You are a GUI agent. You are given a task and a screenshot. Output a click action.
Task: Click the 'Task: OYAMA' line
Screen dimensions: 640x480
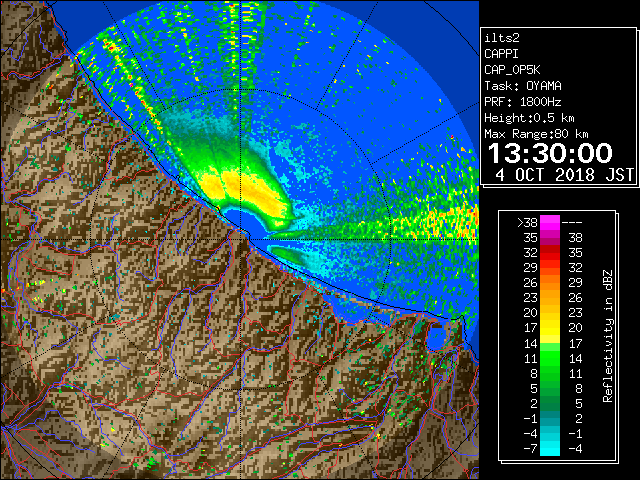[x=523, y=86]
